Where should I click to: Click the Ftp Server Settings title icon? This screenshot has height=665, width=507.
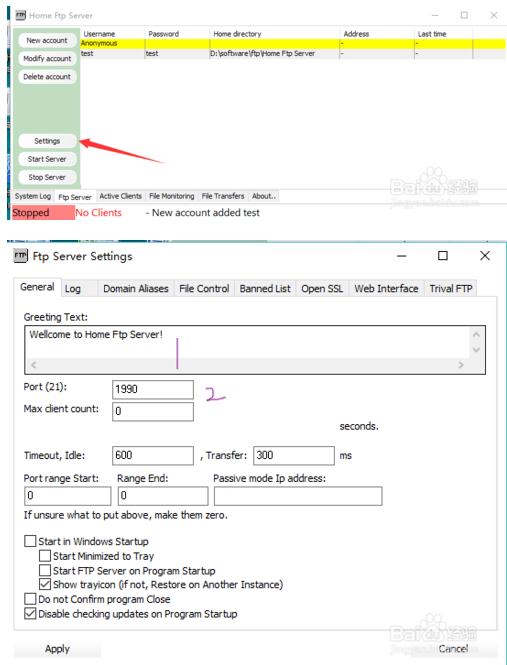20,256
